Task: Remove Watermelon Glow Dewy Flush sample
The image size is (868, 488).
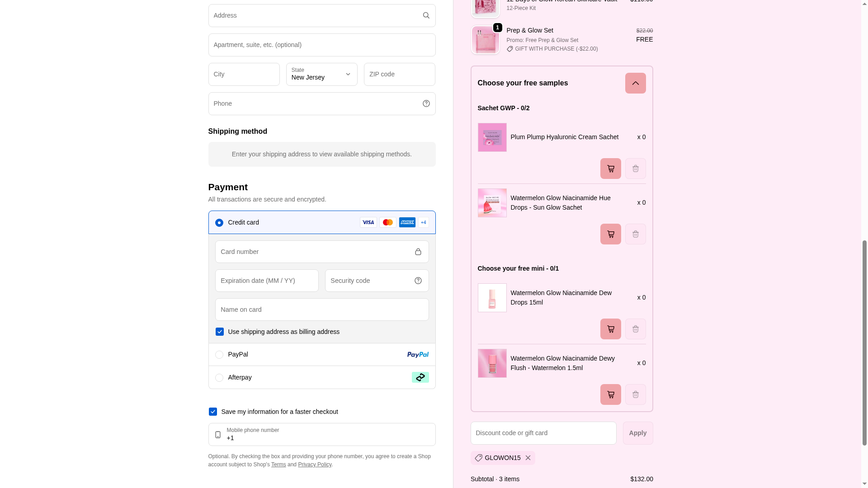Action: coord(635,394)
